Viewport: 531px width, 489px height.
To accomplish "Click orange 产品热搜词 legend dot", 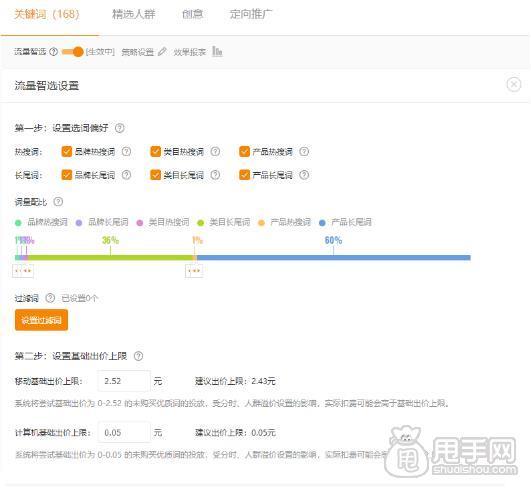I will tap(261, 223).
